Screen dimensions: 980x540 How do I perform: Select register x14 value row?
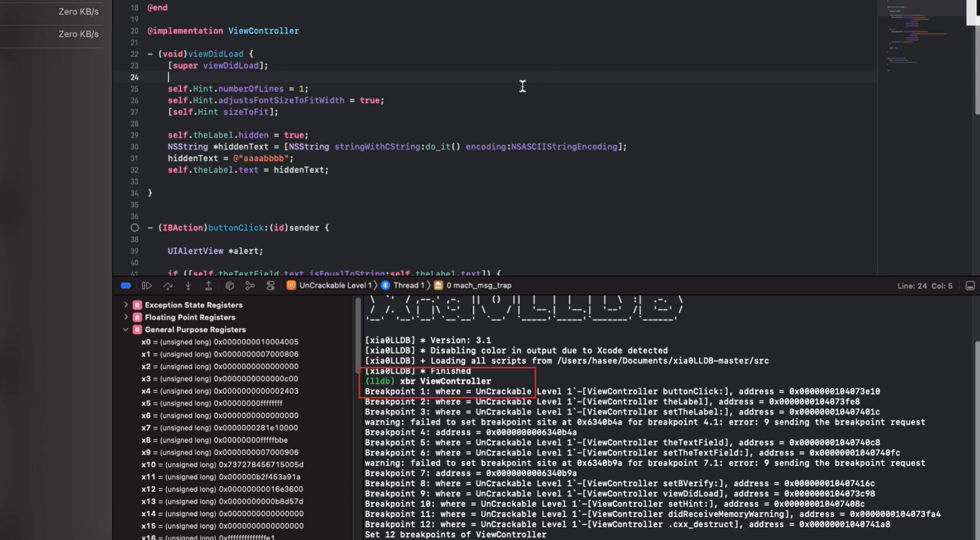223,513
